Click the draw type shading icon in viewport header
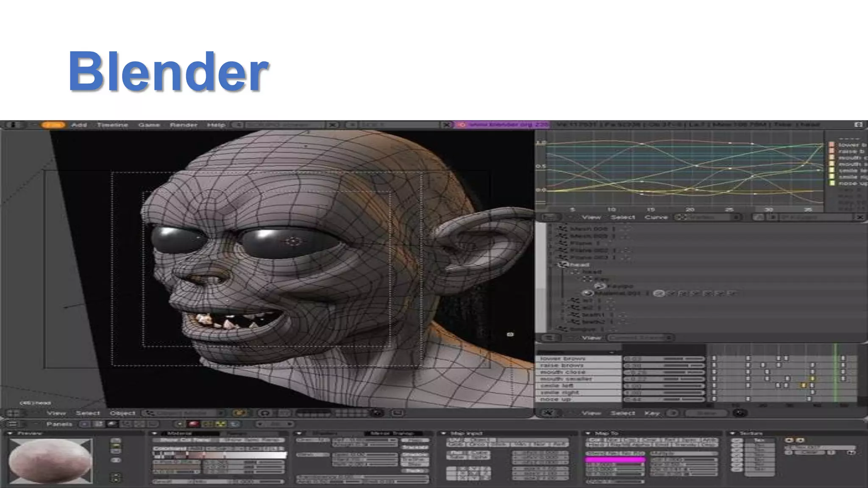868x488 pixels. point(239,413)
